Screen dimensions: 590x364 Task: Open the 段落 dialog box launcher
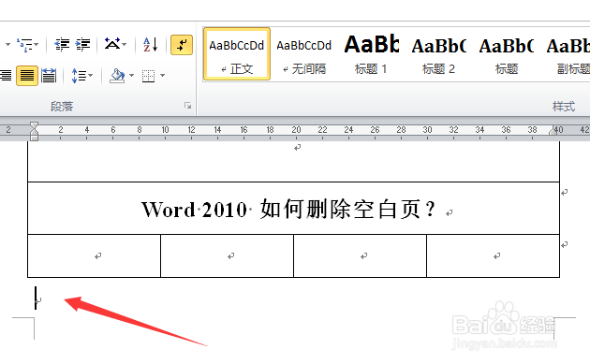pos(187,106)
